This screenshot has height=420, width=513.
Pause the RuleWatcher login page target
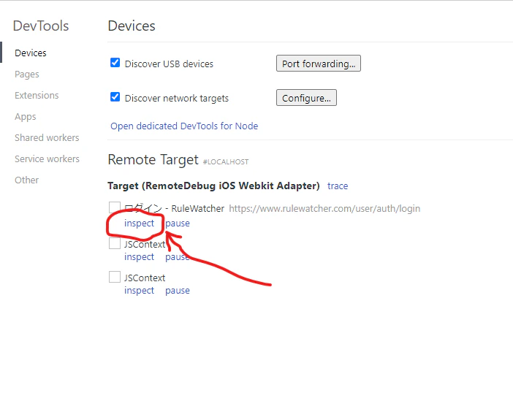point(178,223)
